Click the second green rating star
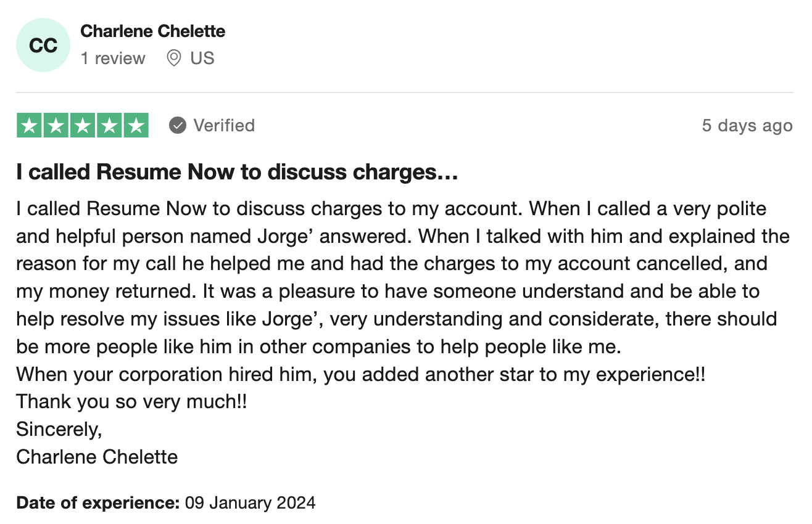Viewport: 812px width, 524px height. pyautogui.click(x=56, y=126)
